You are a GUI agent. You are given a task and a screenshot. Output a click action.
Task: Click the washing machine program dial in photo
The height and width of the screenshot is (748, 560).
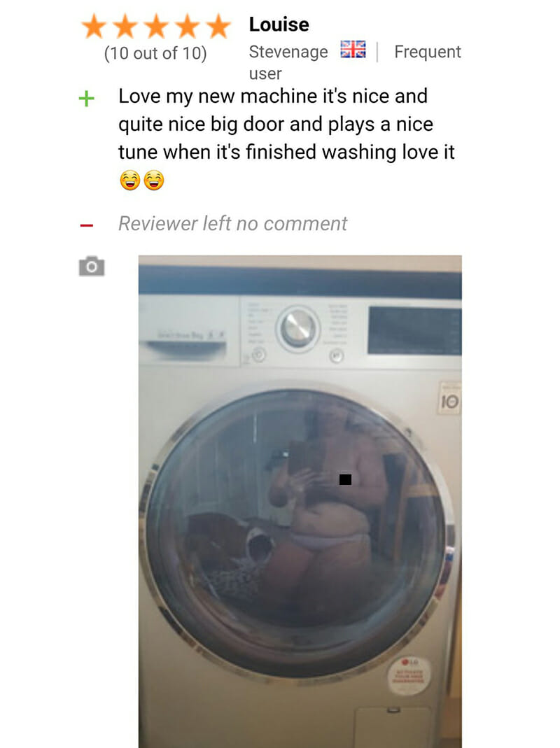[298, 329]
